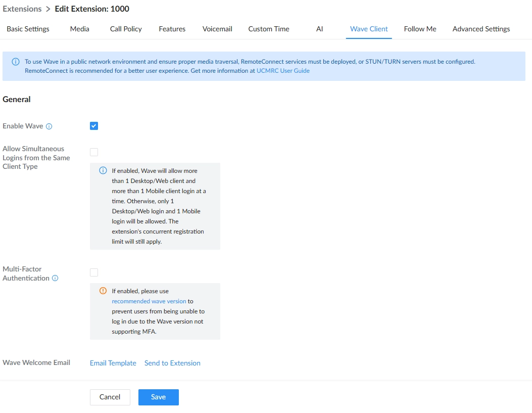This screenshot has width=532, height=413.
Task: Go back to Extensions breadcrumb
Action: (22, 9)
